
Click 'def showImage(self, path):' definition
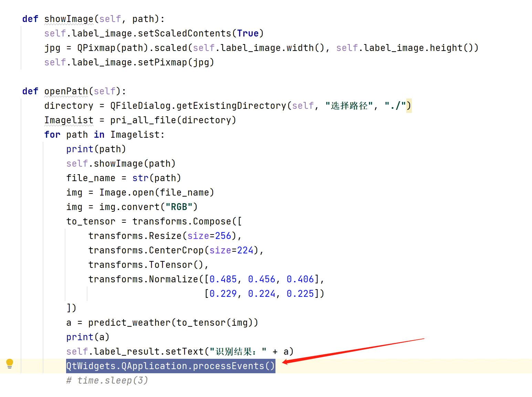pos(93,19)
